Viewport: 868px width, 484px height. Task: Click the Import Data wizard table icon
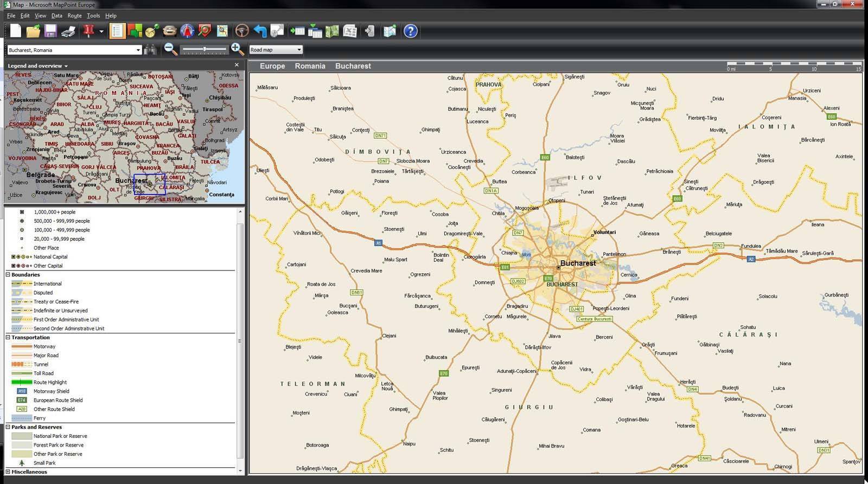coord(297,31)
